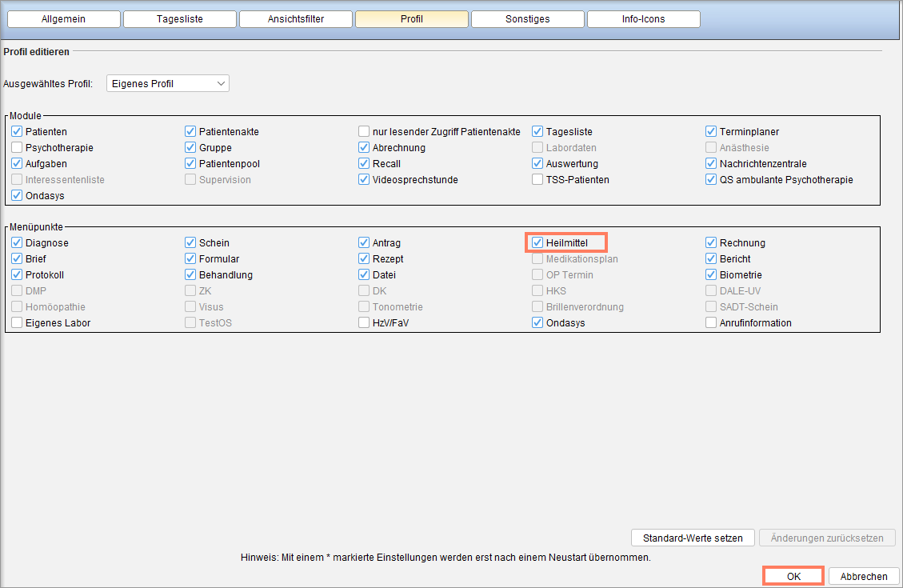This screenshot has height=588, width=903.
Task: Switch to the Allgemein tab
Action: coord(63,19)
